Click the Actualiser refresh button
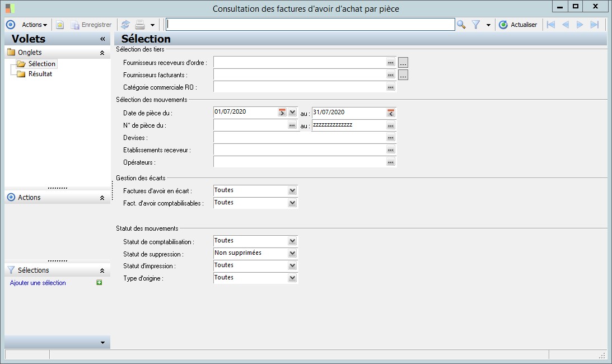 pyautogui.click(x=518, y=25)
